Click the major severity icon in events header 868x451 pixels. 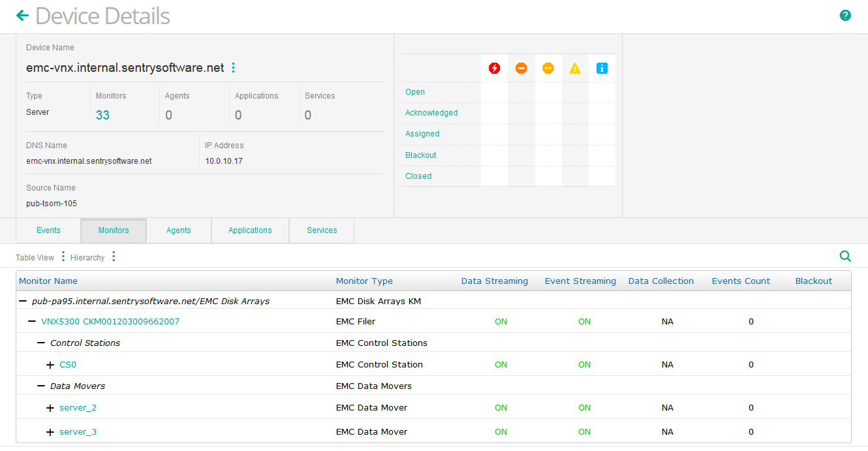(x=521, y=67)
